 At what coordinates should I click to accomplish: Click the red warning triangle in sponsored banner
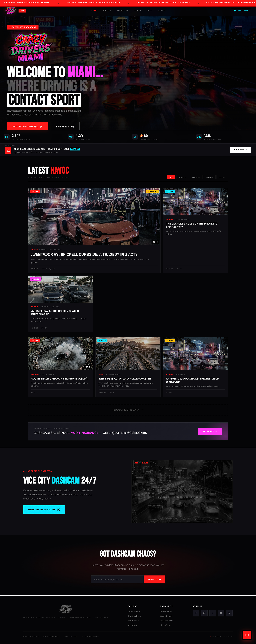click(8, 150)
